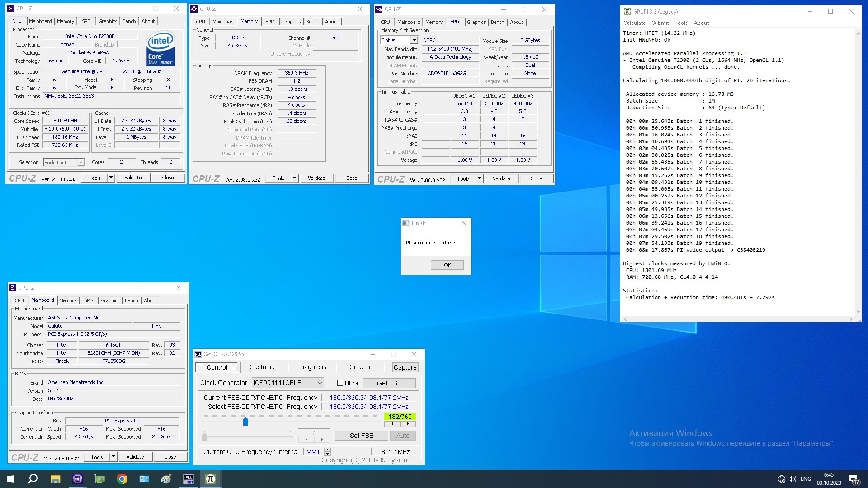Click Capture button in SetFSB
The width and height of the screenshot is (868, 488).
coord(405,367)
